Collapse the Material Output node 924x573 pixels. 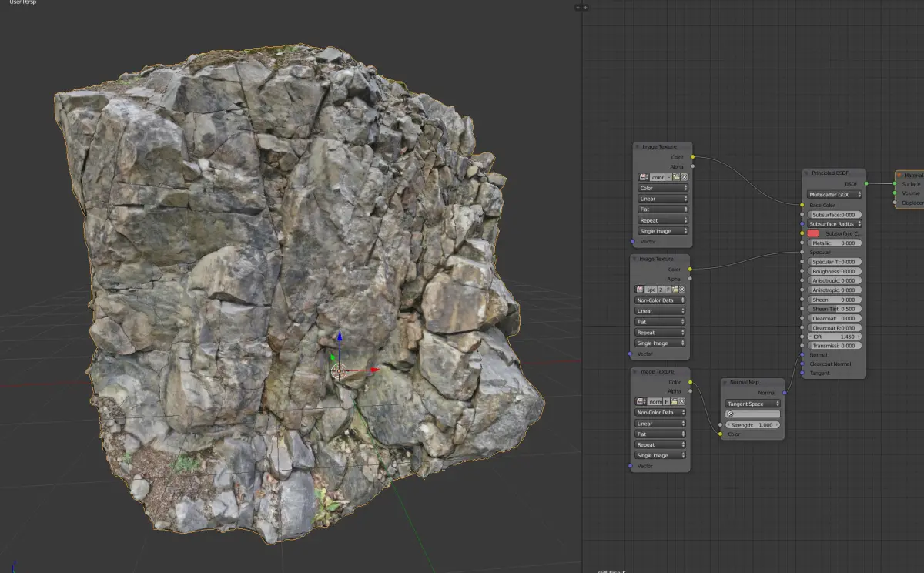tap(899, 175)
